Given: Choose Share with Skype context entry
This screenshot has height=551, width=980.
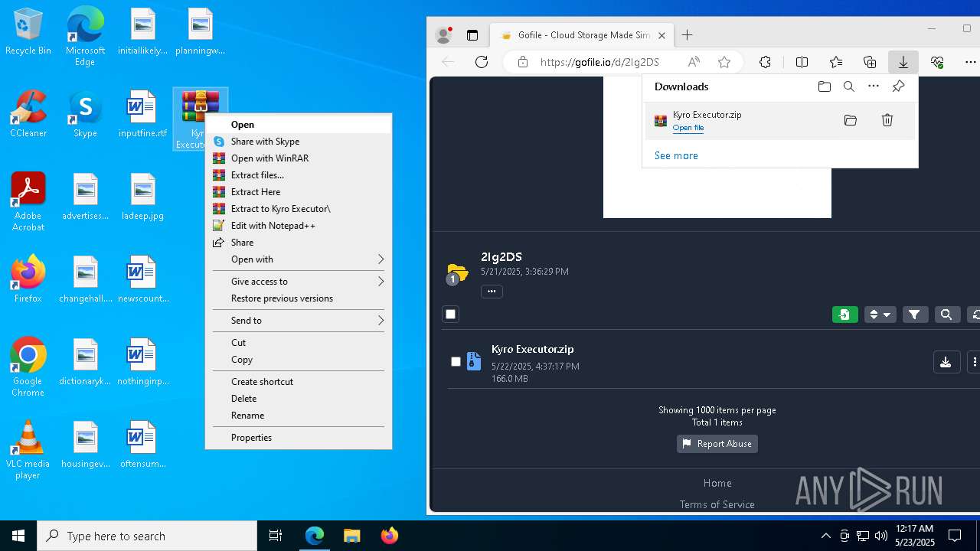Looking at the screenshot, I should [299, 142].
